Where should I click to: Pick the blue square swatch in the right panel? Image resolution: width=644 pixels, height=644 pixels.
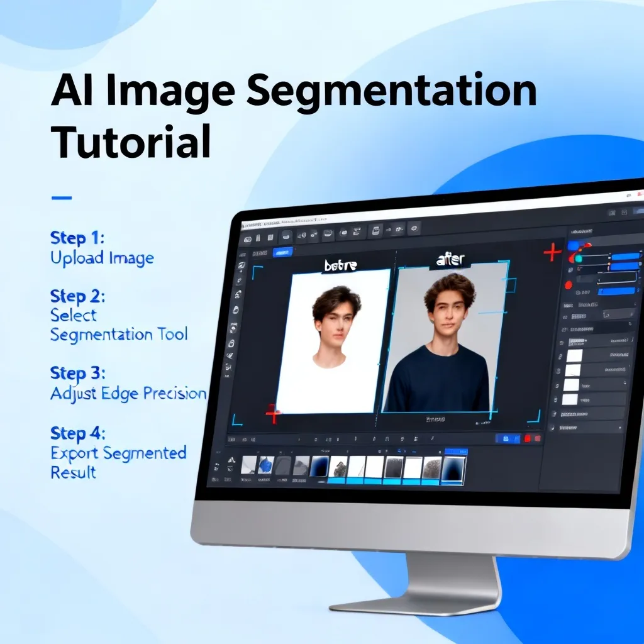pos(574,246)
